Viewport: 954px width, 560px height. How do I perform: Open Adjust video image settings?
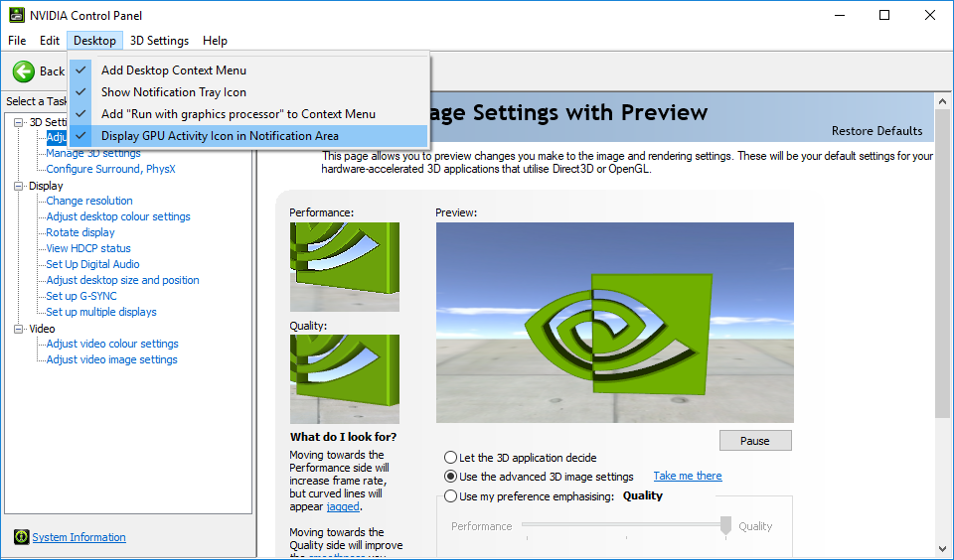click(x=112, y=359)
